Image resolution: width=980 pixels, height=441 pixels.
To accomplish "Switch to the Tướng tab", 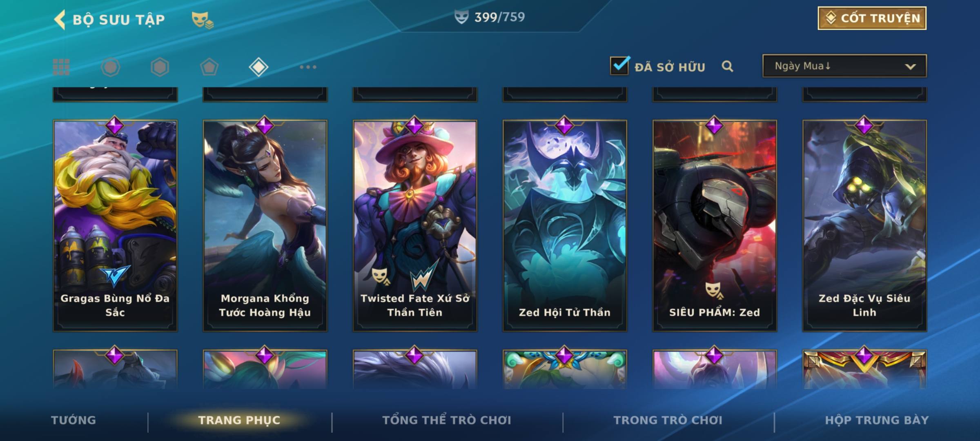I will (x=73, y=420).
